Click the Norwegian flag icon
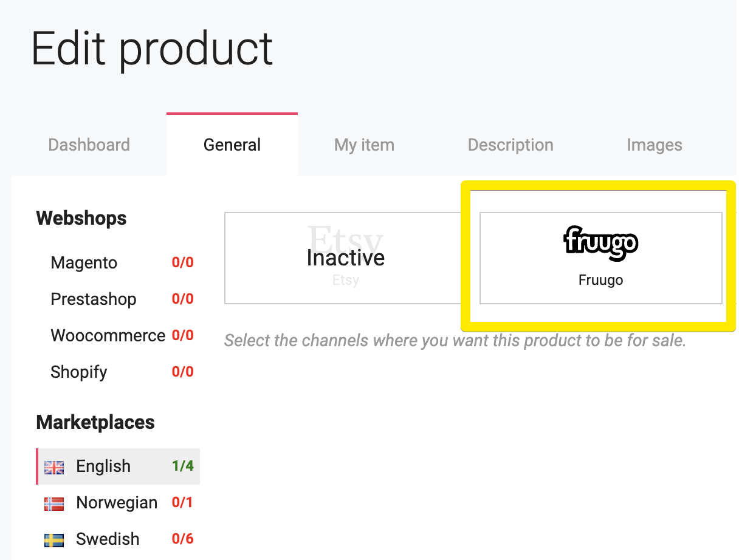 [x=55, y=504]
